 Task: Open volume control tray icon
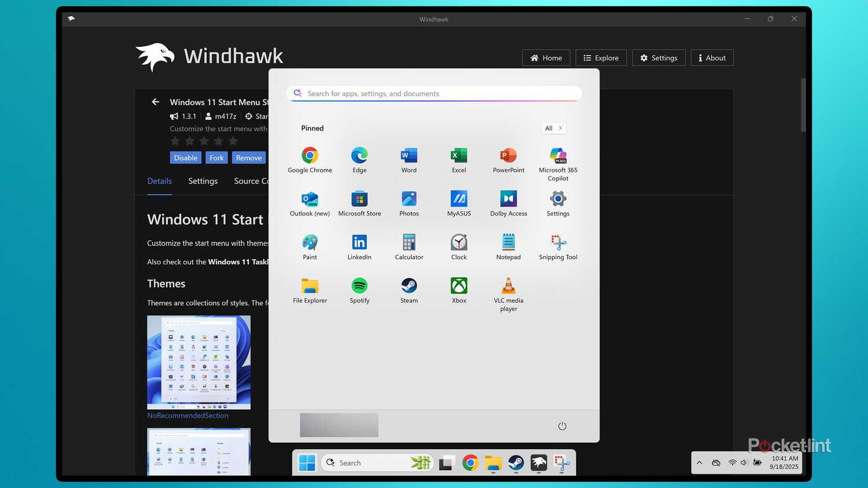click(744, 463)
